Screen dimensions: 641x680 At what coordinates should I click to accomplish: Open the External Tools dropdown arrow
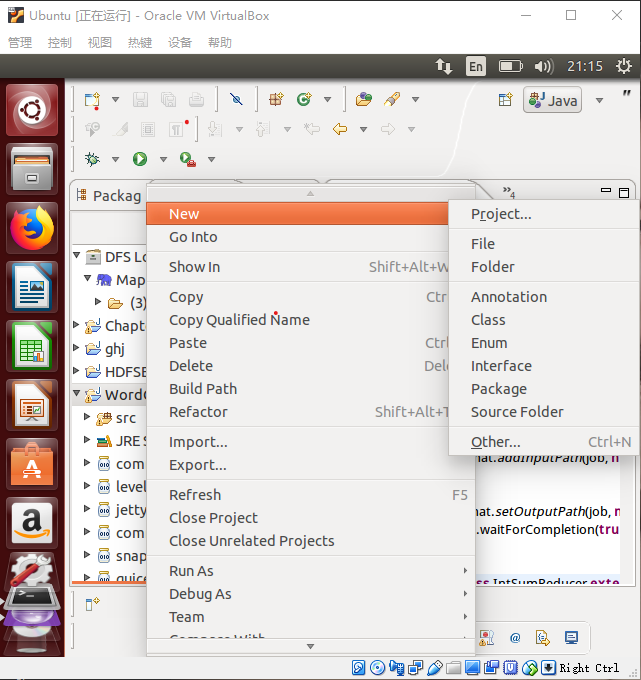(x=211, y=160)
